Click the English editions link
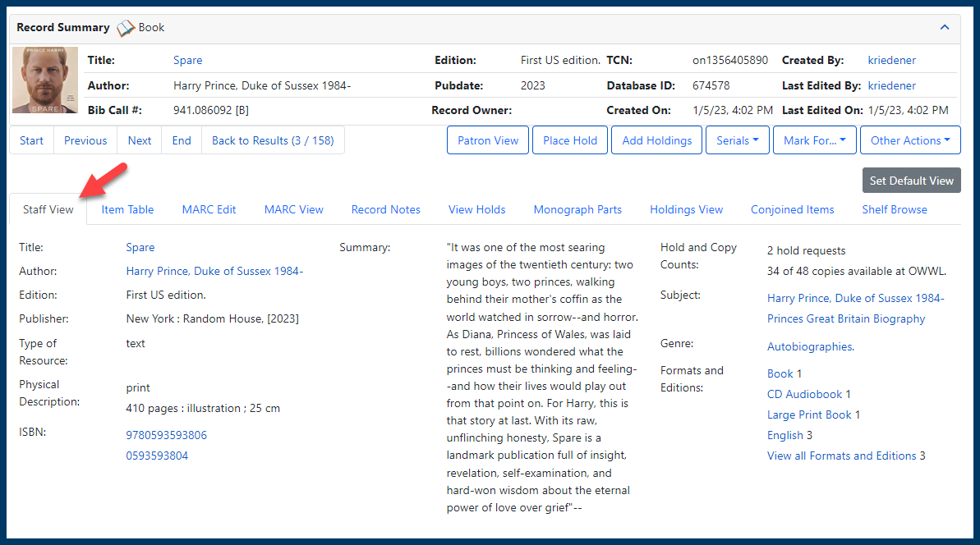The width and height of the screenshot is (980, 545). coord(785,435)
